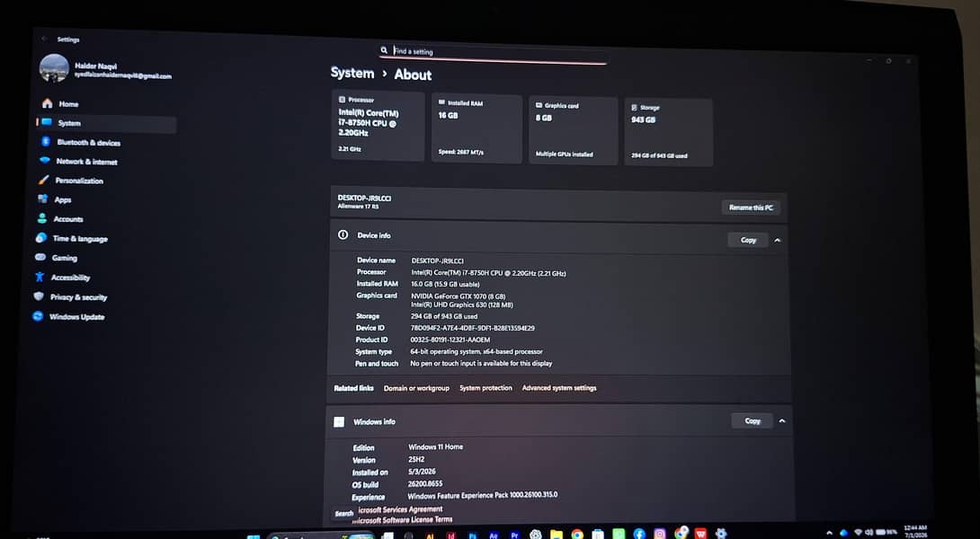
Task: Open File Explorer from the taskbar
Action: click(557, 534)
